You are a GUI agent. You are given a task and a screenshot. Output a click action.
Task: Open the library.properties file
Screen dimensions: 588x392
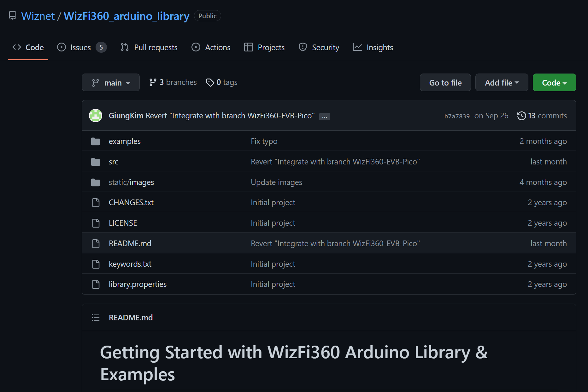(138, 284)
